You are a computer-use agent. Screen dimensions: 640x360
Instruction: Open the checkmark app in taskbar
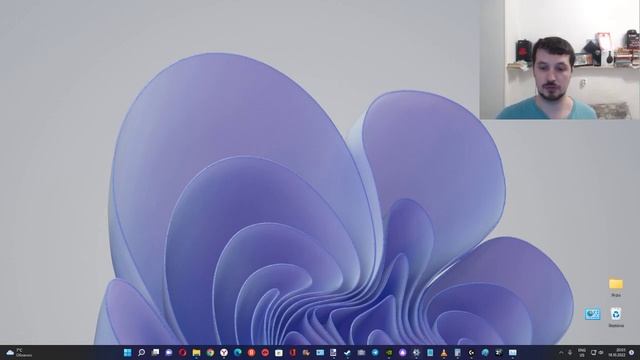coord(347,353)
